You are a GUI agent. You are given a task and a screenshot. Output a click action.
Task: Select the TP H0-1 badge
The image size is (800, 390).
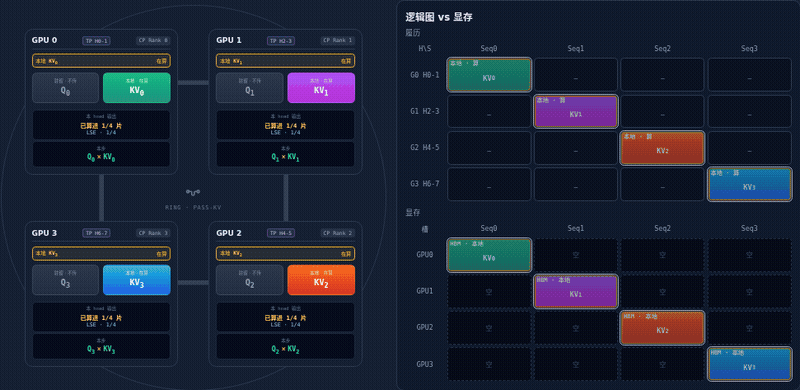tap(96, 41)
